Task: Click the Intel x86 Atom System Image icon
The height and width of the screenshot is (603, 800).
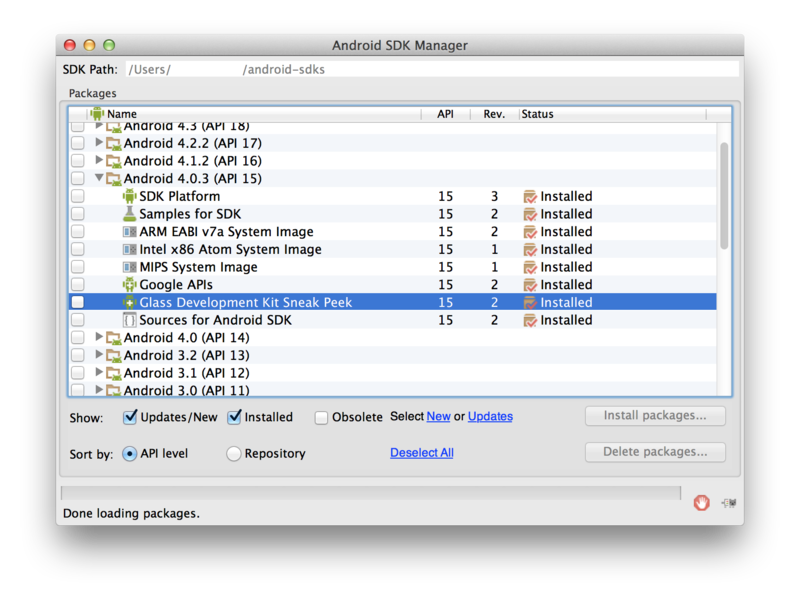Action: (x=130, y=249)
